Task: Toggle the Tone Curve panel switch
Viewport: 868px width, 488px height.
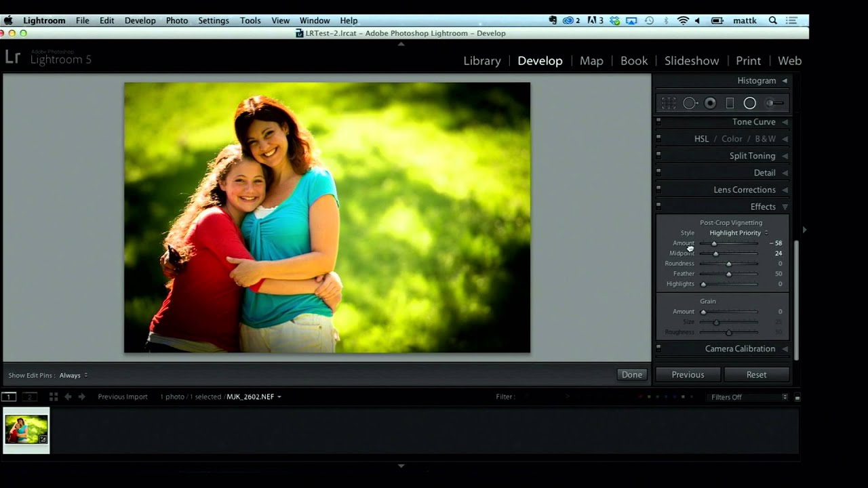Action: click(x=658, y=121)
